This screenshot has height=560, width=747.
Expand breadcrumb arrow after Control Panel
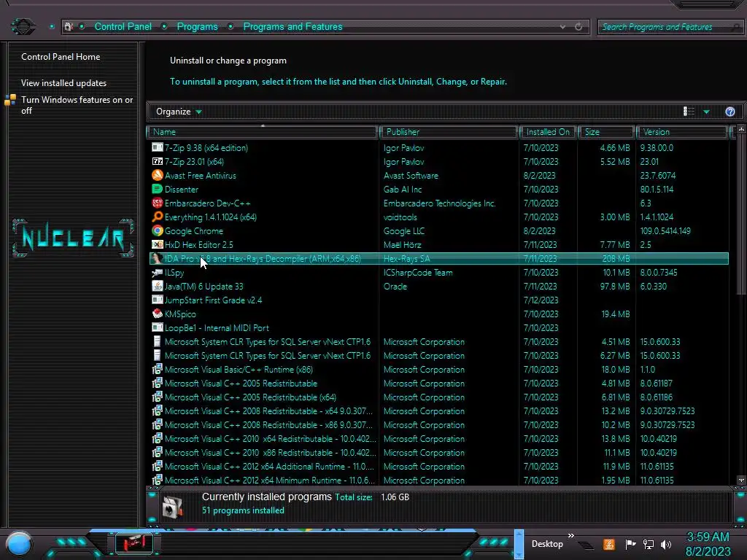coord(164,27)
